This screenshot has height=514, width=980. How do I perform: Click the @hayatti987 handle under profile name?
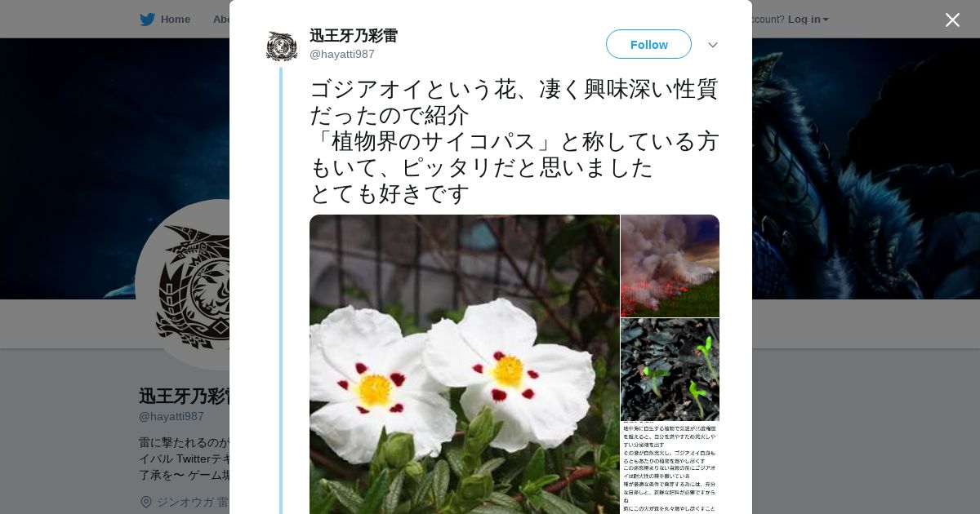click(171, 416)
